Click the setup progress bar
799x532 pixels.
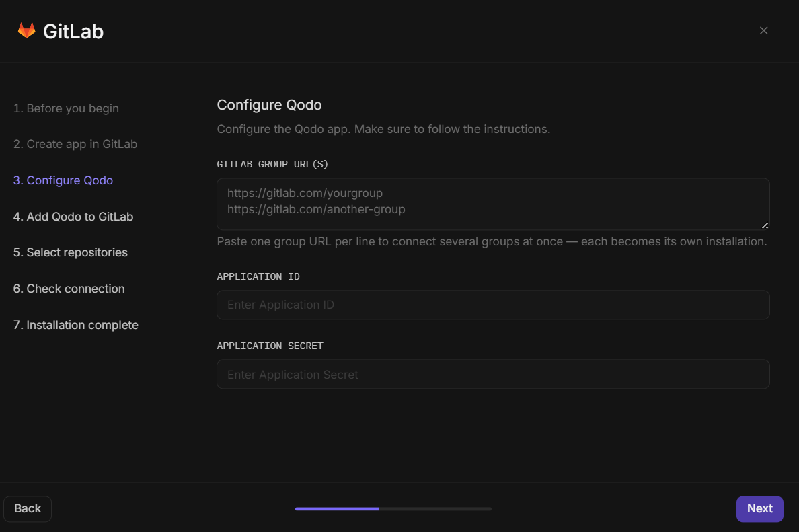pos(393,508)
